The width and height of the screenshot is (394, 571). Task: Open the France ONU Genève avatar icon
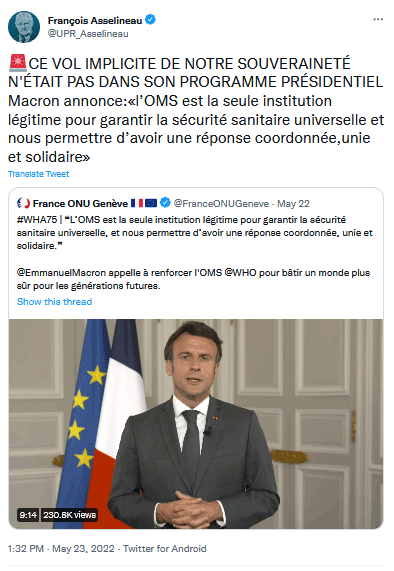(23, 203)
